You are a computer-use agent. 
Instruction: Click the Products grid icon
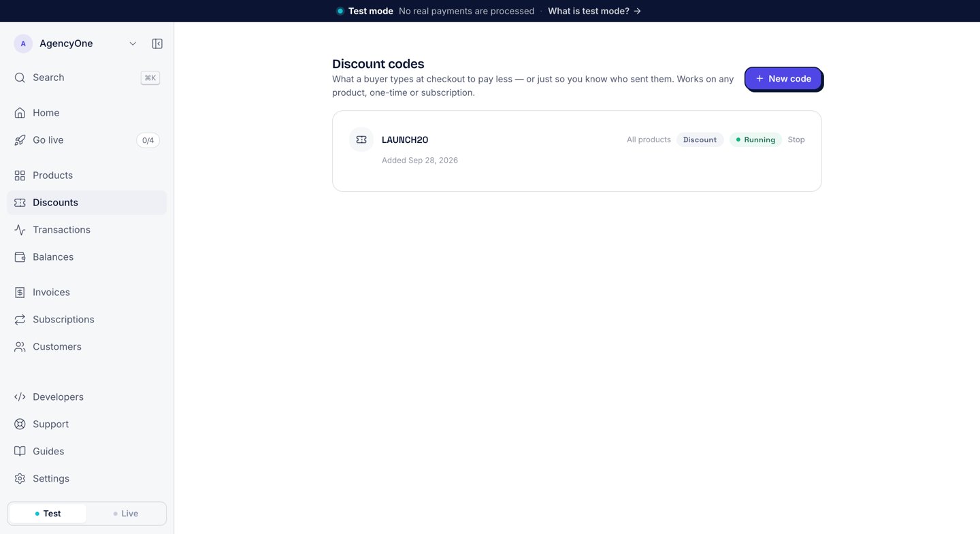tap(20, 176)
